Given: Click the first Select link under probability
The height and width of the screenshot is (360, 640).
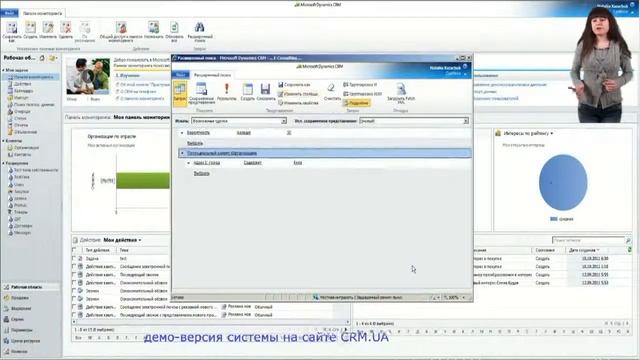Looking at the screenshot, I should (195, 143).
